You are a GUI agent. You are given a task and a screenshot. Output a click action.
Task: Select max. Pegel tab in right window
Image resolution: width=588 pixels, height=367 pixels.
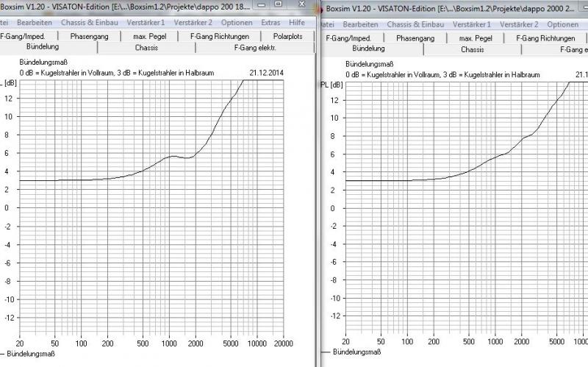(476, 38)
